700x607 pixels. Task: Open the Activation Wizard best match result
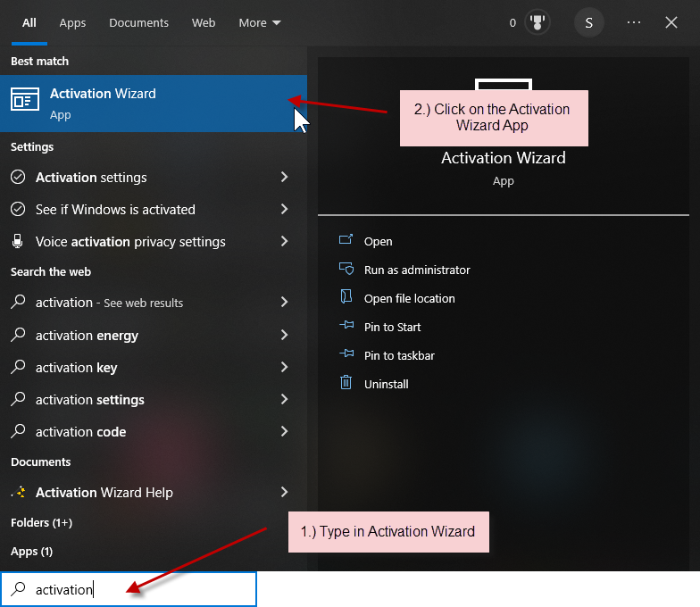coord(154,104)
